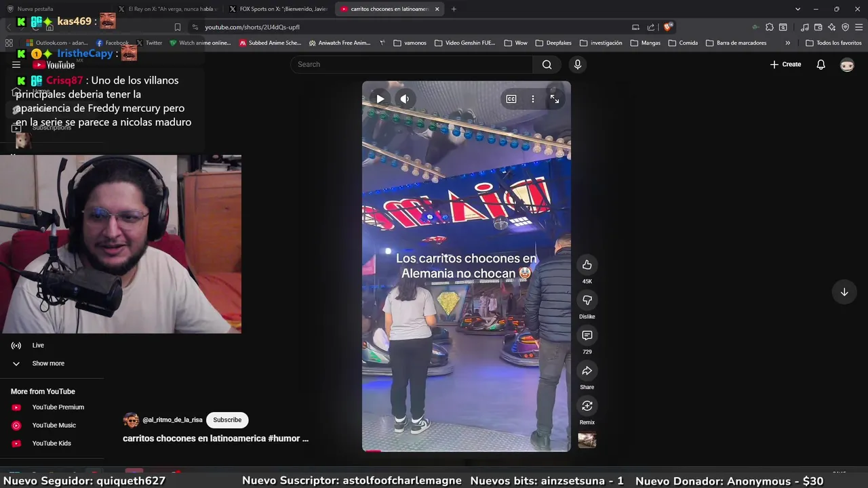Open the Wow bookmarks folder
868x488 pixels.
[x=516, y=43]
